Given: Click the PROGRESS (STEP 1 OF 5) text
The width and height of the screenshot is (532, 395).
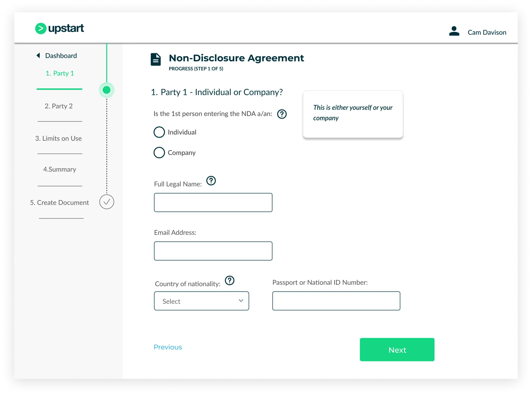Looking at the screenshot, I should pos(196,69).
